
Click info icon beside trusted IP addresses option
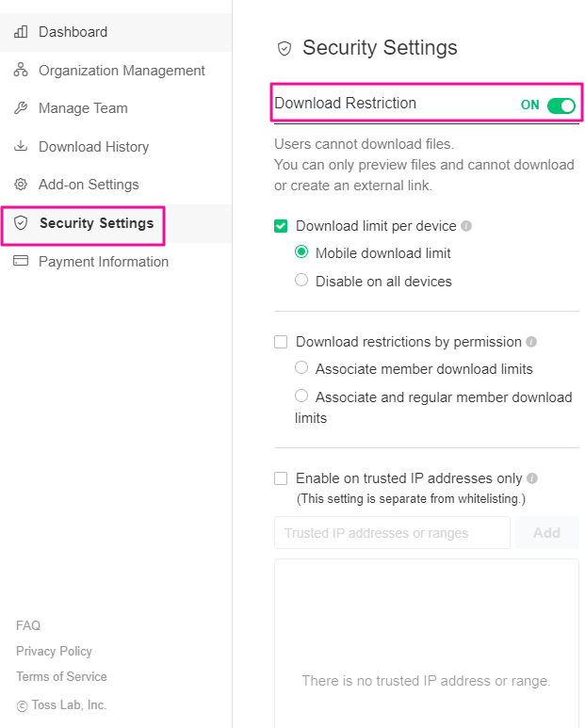(532, 478)
